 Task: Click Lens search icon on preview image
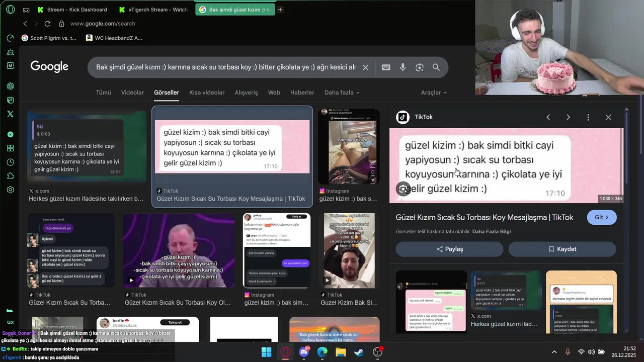click(403, 189)
